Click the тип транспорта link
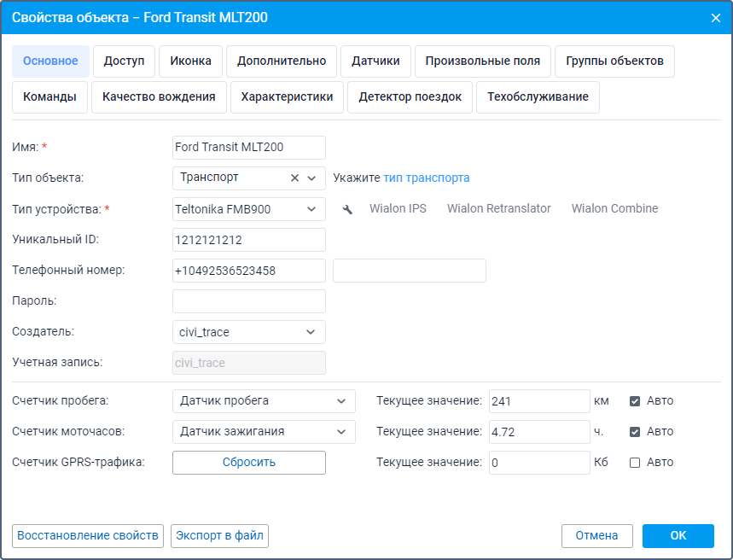733x560 pixels. tap(427, 178)
